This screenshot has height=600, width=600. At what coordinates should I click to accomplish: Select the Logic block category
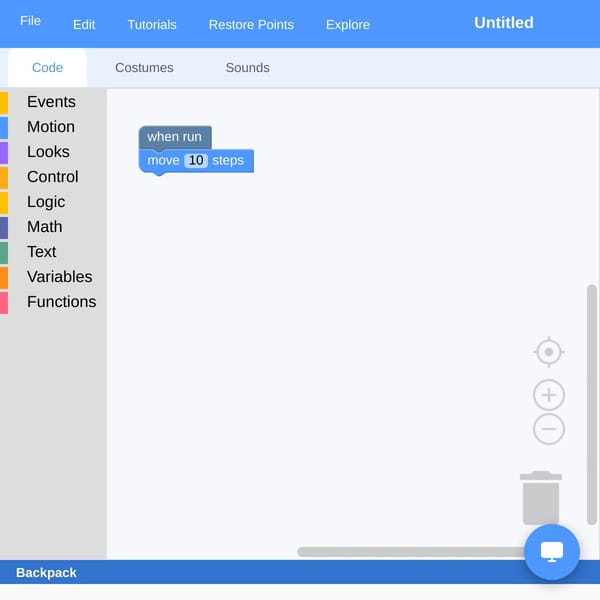pyautogui.click(x=53, y=202)
